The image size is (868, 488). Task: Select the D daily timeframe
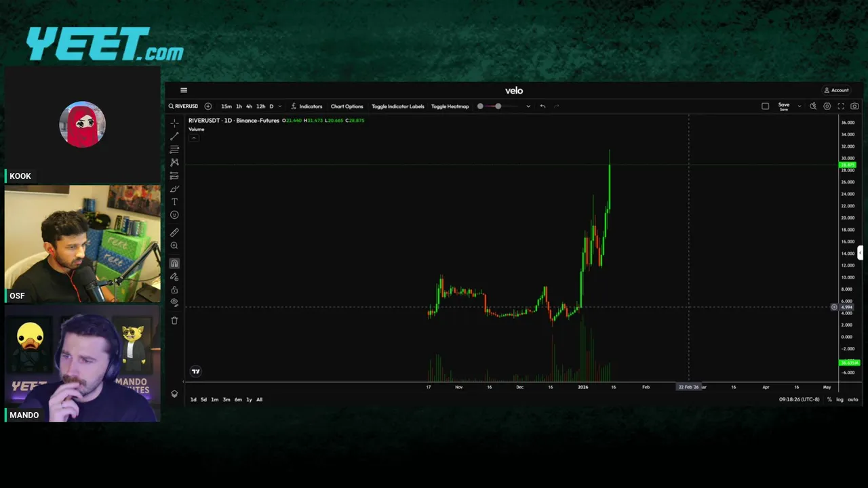(x=271, y=106)
